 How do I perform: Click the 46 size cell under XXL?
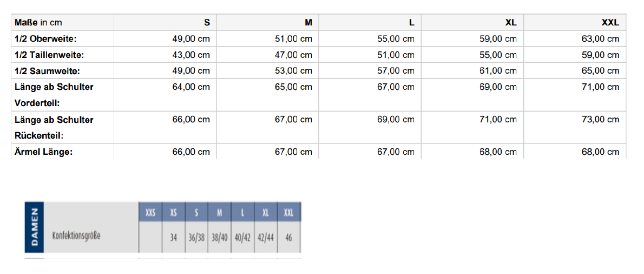[x=289, y=237]
